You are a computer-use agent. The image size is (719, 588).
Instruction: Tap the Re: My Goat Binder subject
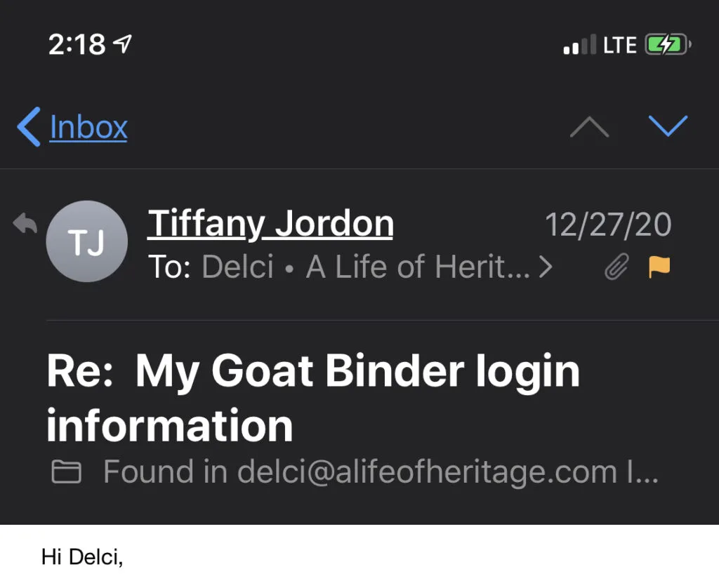pyautogui.click(x=313, y=397)
